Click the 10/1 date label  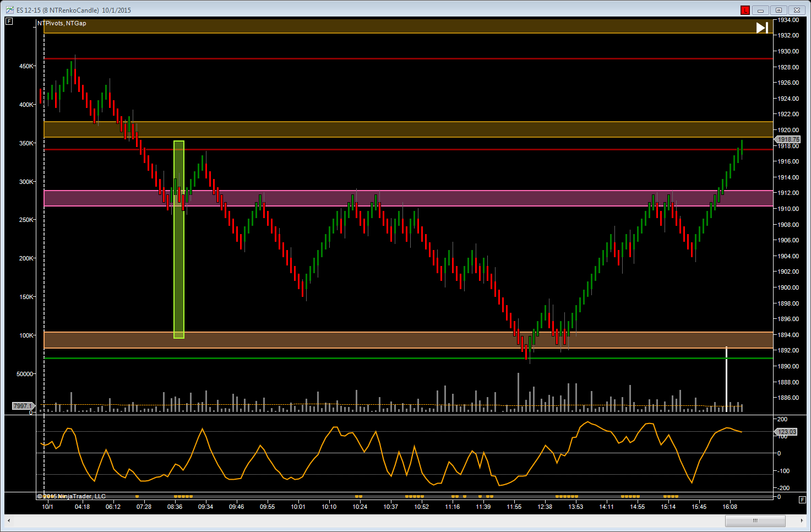(48, 507)
